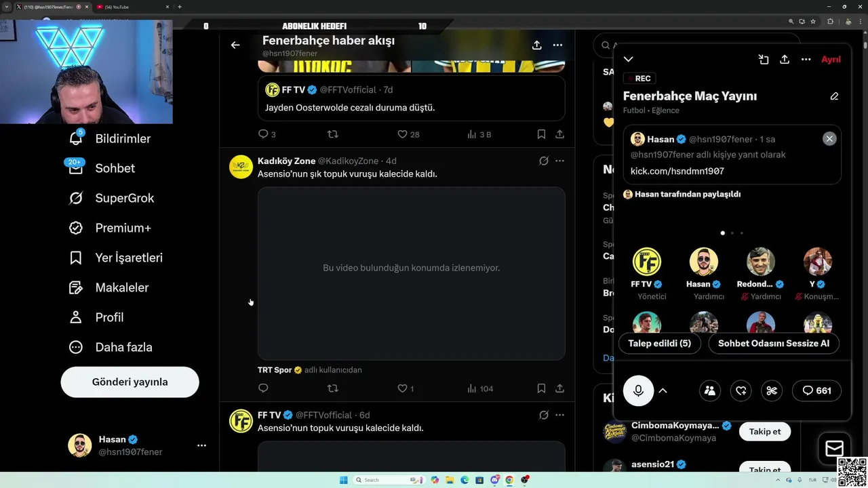
Task: Dismiss the shared Hasan post
Action: click(x=829, y=138)
